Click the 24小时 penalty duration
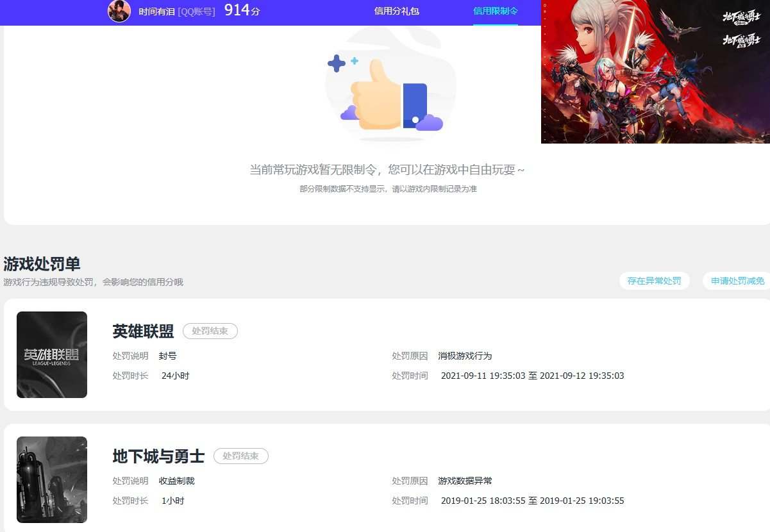 coord(175,376)
